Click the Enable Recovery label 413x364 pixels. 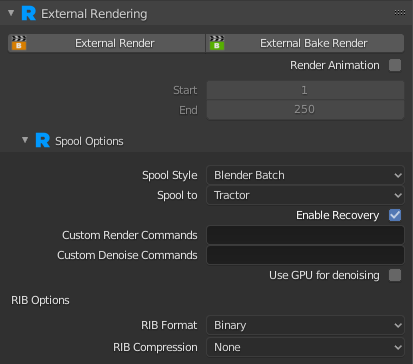[x=338, y=215]
